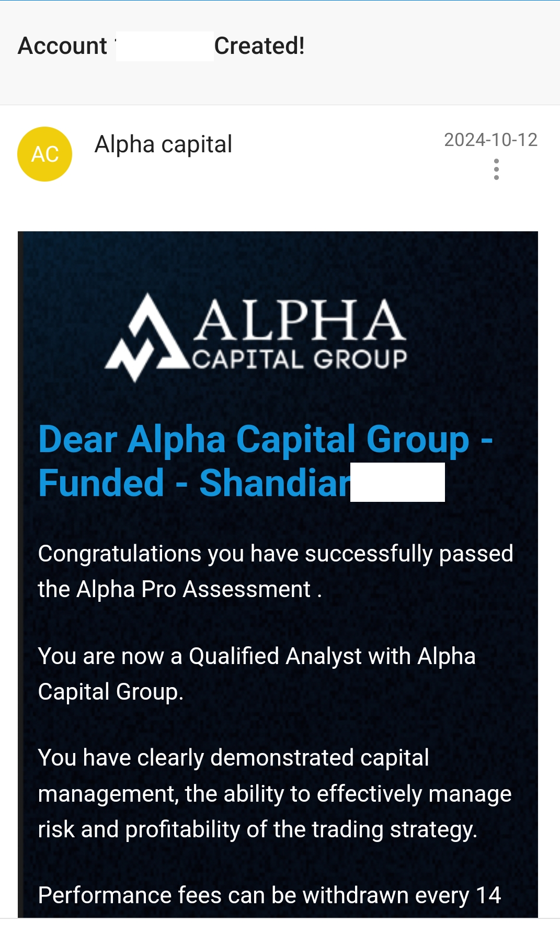Click the Capital Group. line ending the second paragraph

(x=111, y=692)
